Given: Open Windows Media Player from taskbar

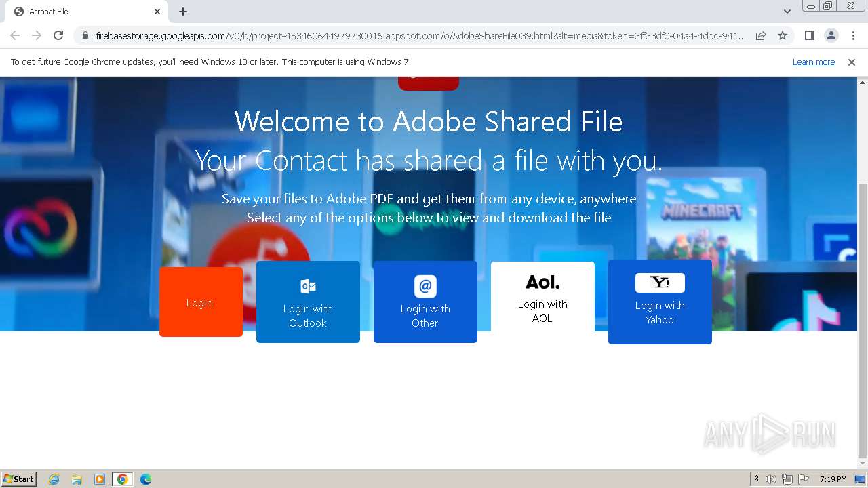Looking at the screenshot, I should 100,479.
